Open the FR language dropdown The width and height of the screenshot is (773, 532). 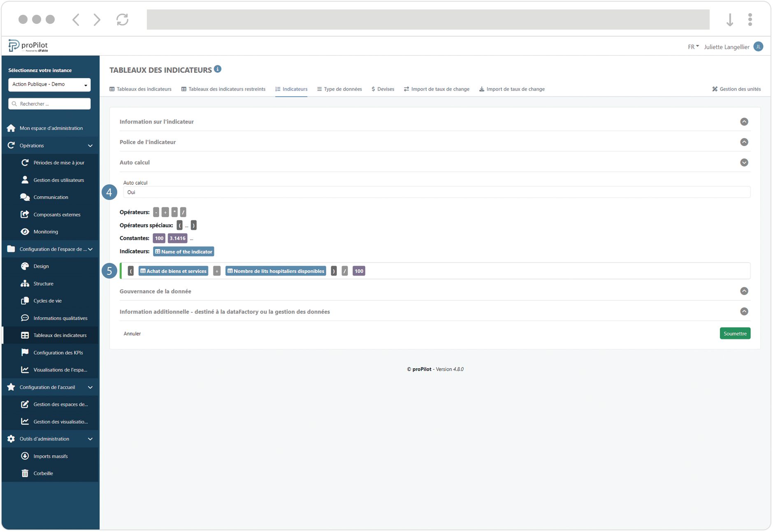point(693,46)
